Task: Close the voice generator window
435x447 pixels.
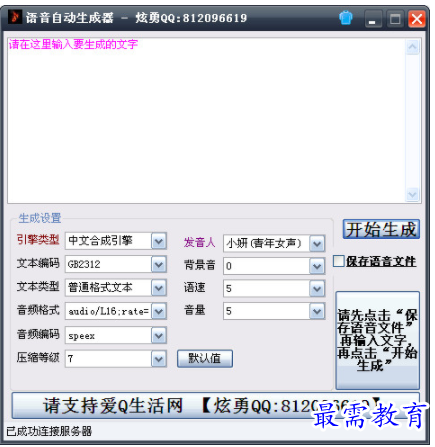Action: 417,19
